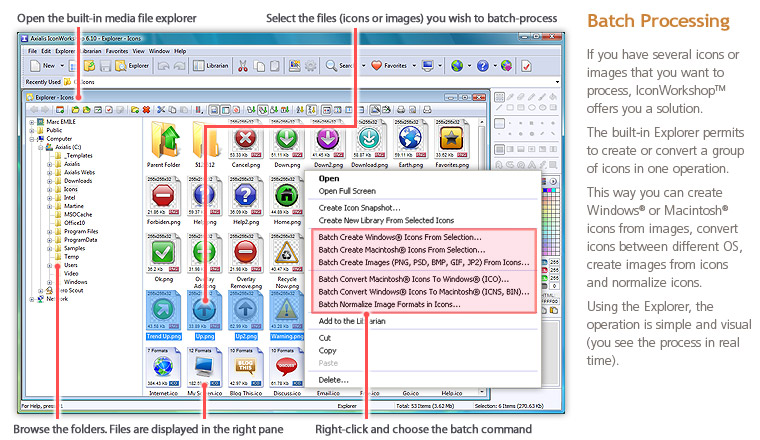This screenshot has height=440, width=760.
Task: Click the Redo arrow icon
Action: click(180, 66)
